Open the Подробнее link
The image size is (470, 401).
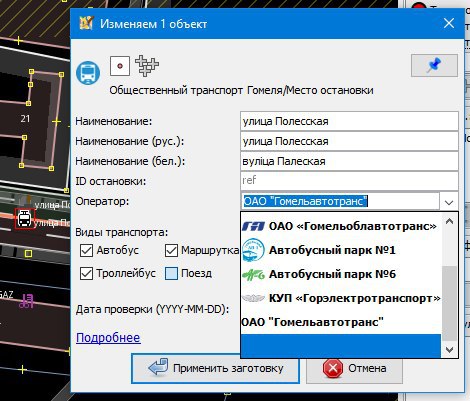[x=108, y=338]
